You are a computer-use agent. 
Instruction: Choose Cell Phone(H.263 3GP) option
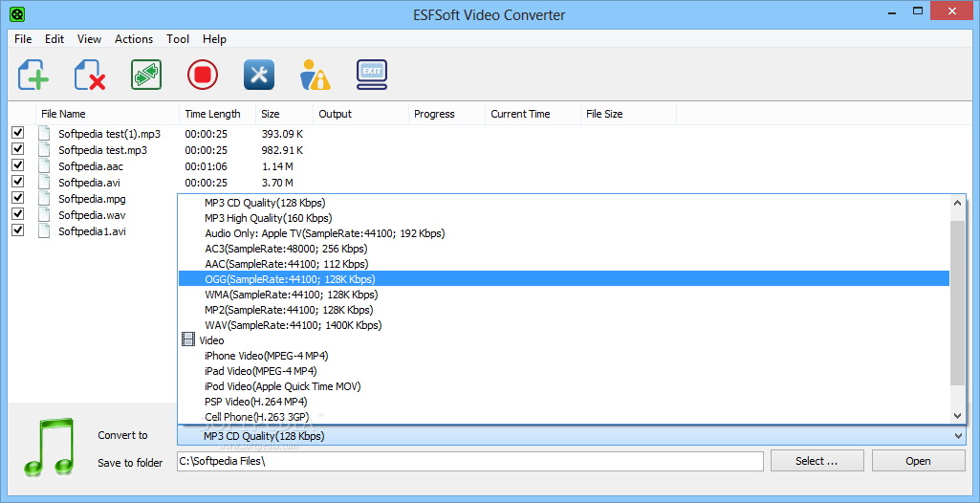pyautogui.click(x=564, y=416)
